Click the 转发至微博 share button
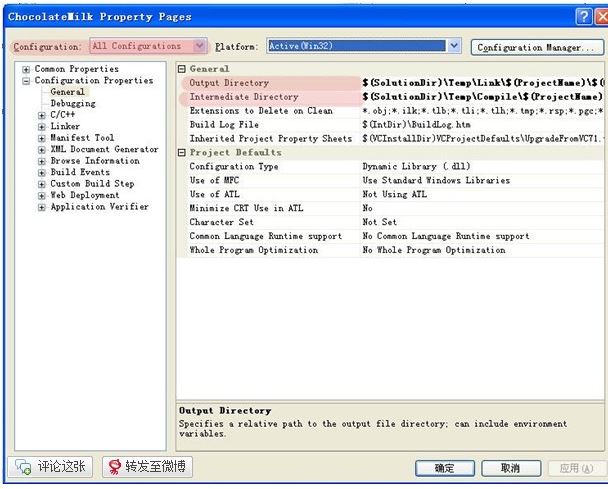This screenshot has width=608, height=489. click(147, 467)
